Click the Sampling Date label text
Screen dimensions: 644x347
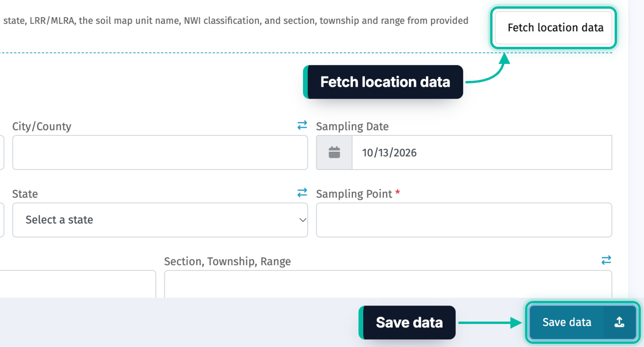point(352,126)
